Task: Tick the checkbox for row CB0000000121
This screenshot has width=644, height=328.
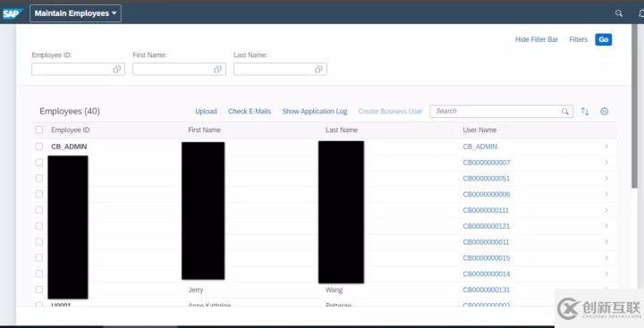Action: [39, 226]
